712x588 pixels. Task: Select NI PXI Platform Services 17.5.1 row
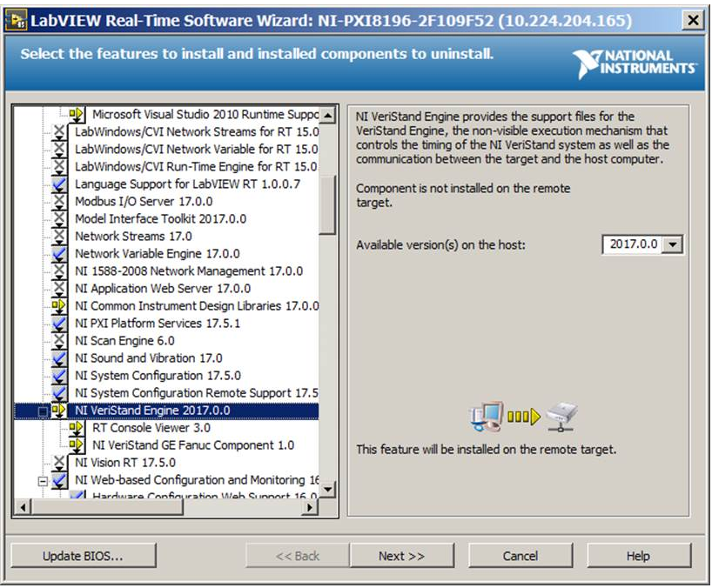pyautogui.click(x=158, y=323)
